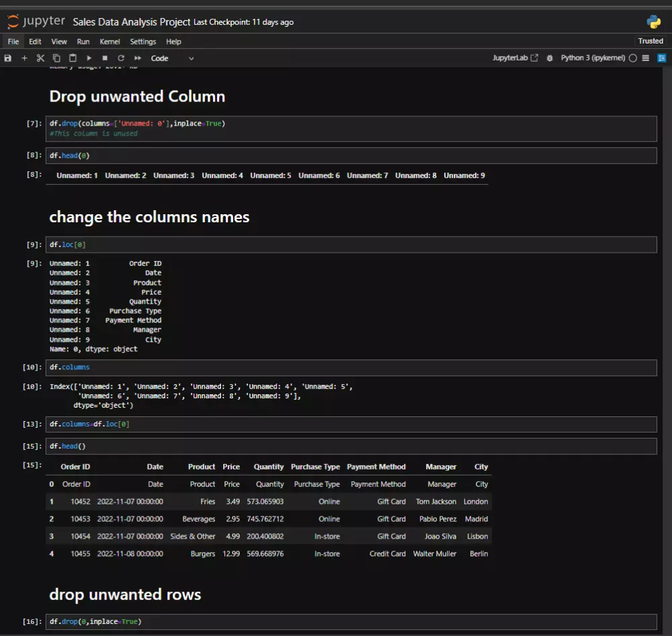Click the notebook title Sales Data Analysis Project
672x636 pixels.
132,22
